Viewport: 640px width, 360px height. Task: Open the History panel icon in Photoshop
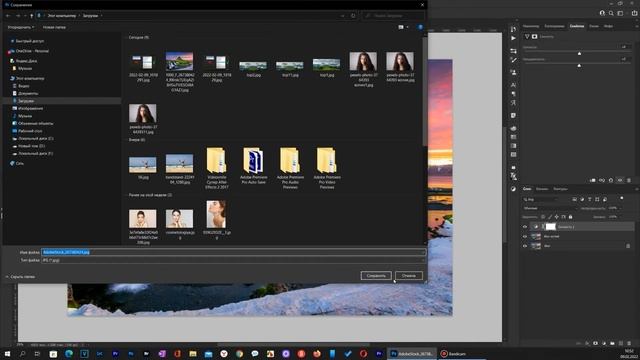pyautogui.click(x=513, y=29)
